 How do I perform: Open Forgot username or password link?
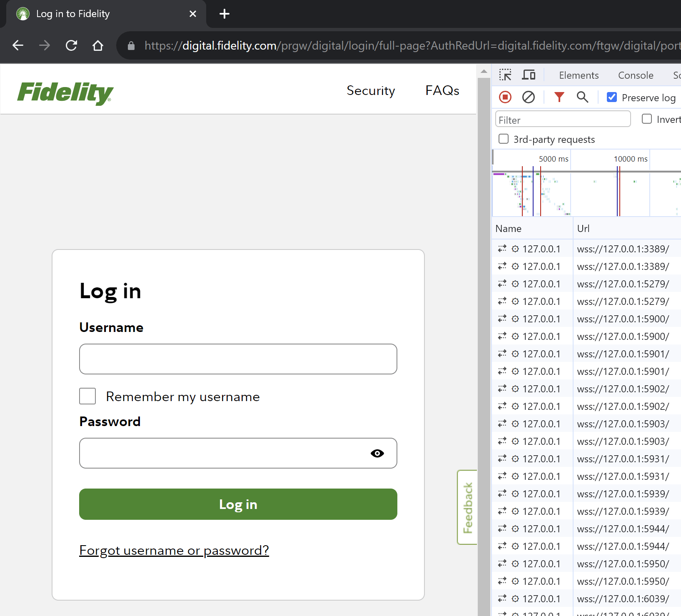174,551
